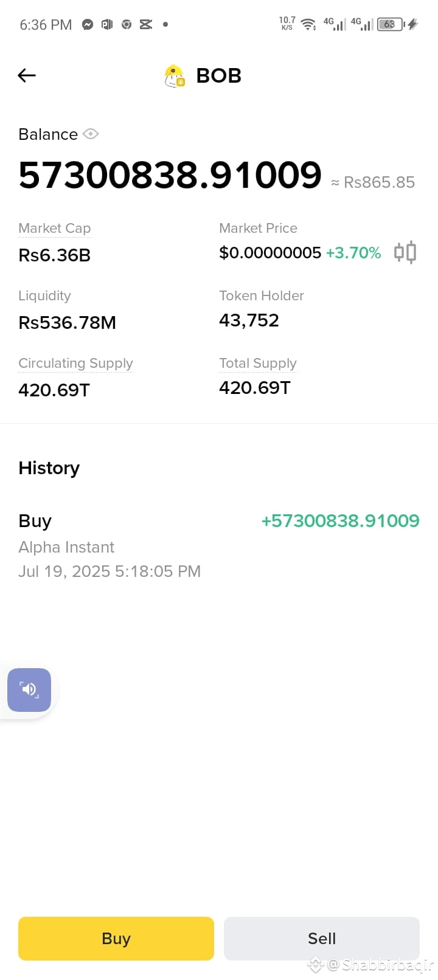Tap the Rs865.85 balance value
Image resolution: width=438 pixels, height=980 pixels.
[x=373, y=182]
